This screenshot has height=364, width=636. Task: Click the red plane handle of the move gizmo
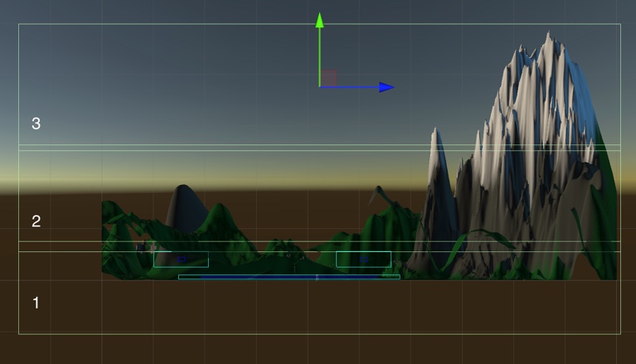[x=329, y=77]
